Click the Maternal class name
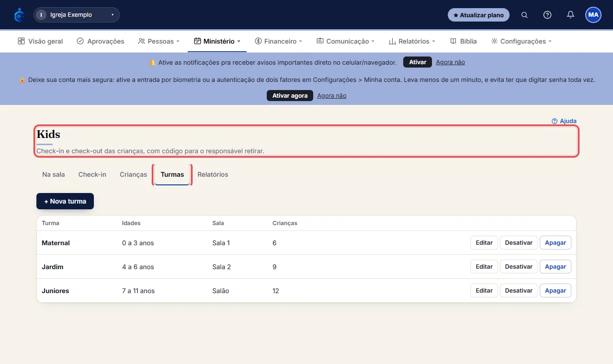The width and height of the screenshot is (613, 364). tap(56, 243)
